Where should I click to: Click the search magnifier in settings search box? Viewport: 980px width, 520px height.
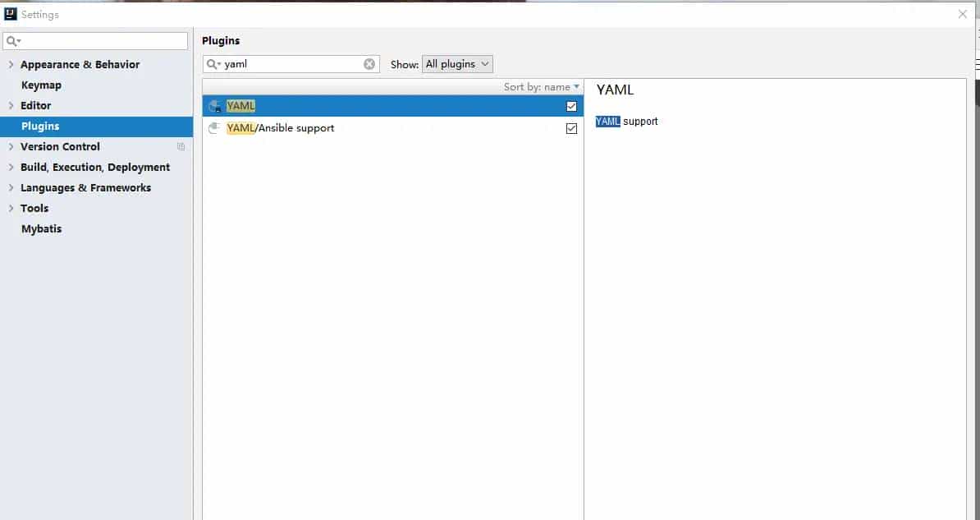[13, 41]
